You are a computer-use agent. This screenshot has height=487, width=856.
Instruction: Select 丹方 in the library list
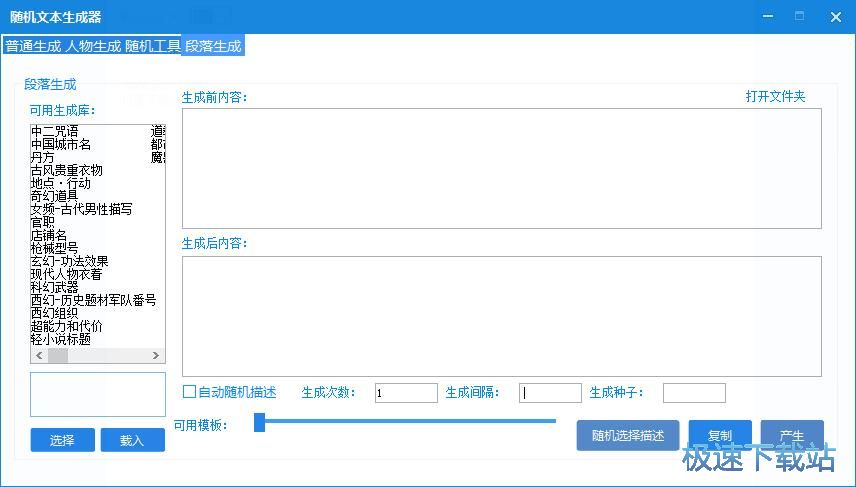pyautogui.click(x=43, y=157)
